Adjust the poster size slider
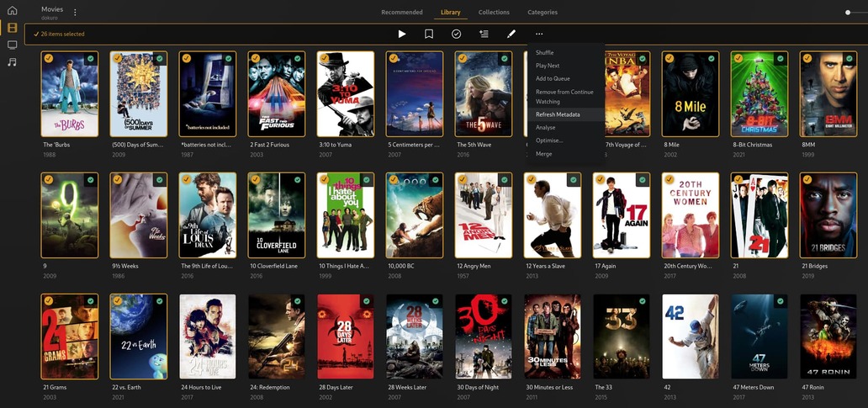Screen dimensions: 868x408 pos(848,12)
